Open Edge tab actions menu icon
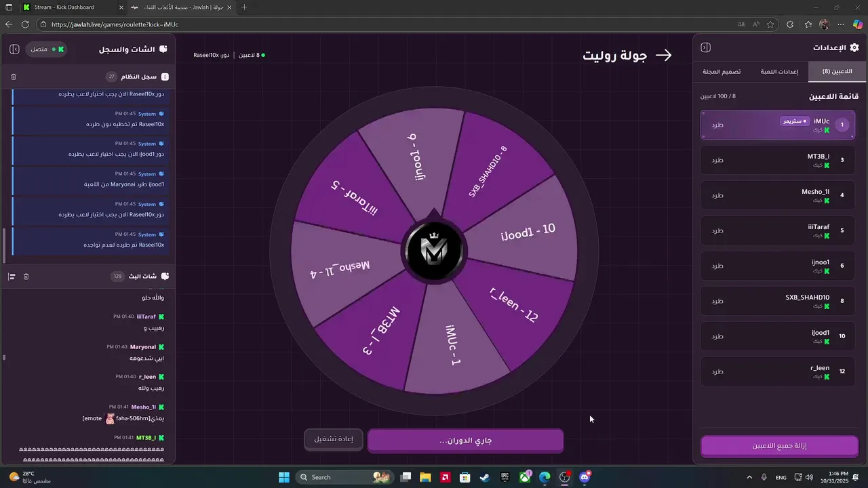The image size is (868, 488). pyautogui.click(x=9, y=7)
